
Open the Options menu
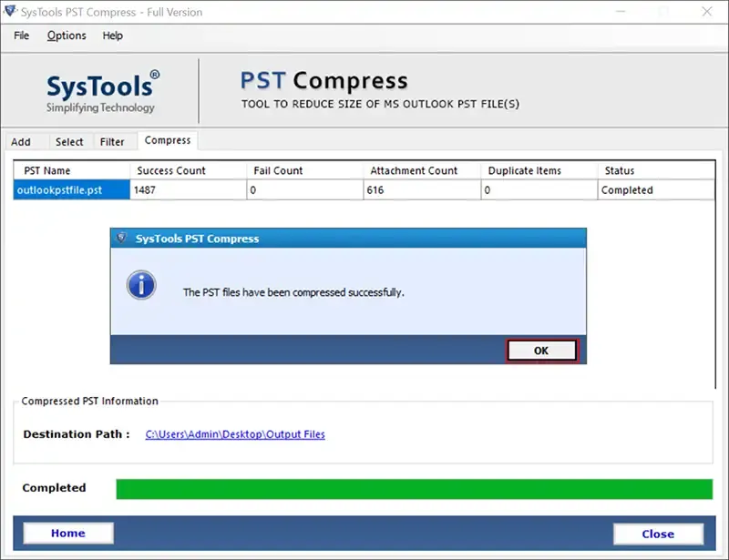pyautogui.click(x=67, y=36)
